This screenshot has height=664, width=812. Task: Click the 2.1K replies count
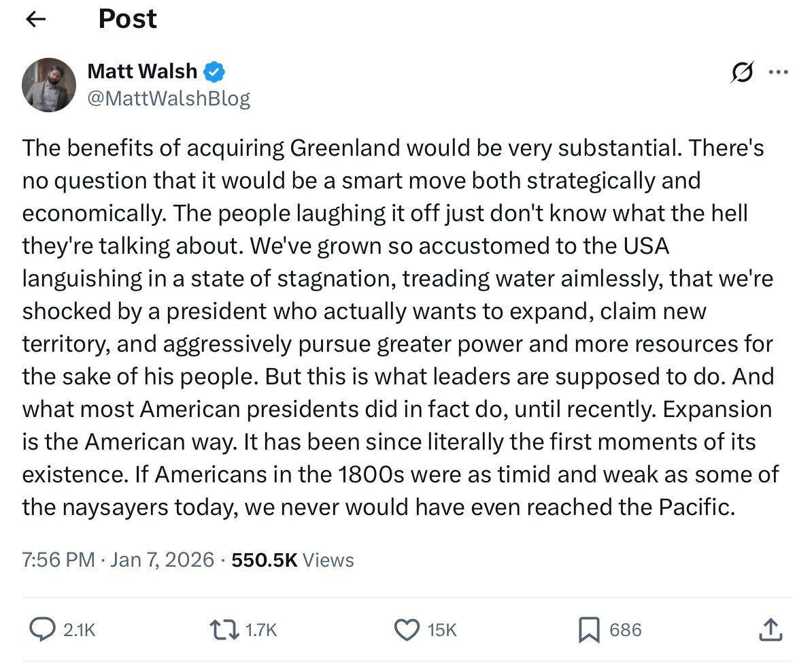click(79, 631)
